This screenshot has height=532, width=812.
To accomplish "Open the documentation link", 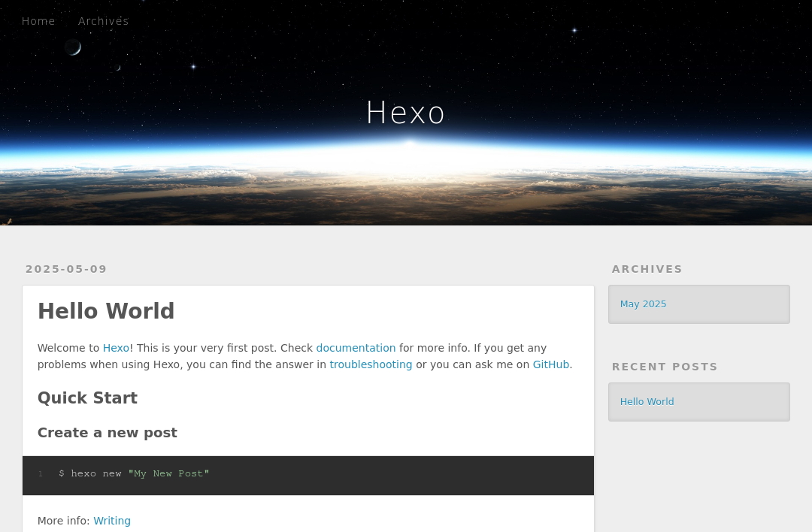I will (356, 348).
